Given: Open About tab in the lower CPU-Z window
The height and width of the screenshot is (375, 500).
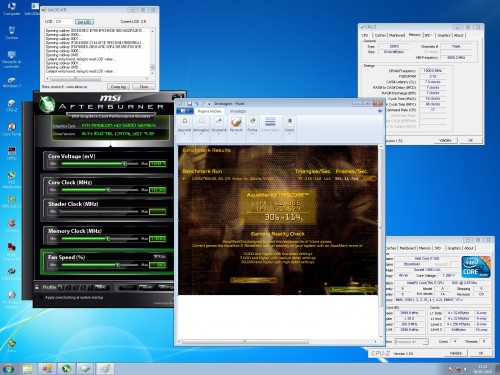Looking at the screenshot, I should [x=469, y=248].
